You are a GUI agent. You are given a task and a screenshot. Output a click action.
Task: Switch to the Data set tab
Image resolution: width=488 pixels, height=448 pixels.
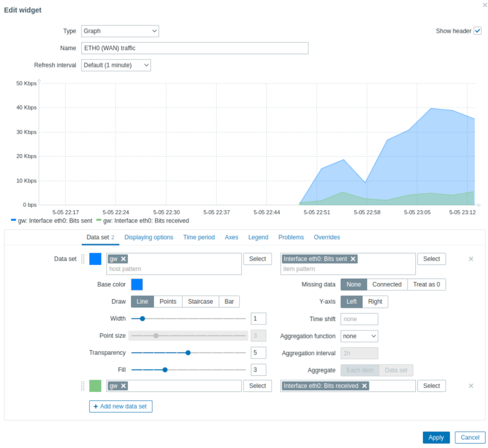101,238
